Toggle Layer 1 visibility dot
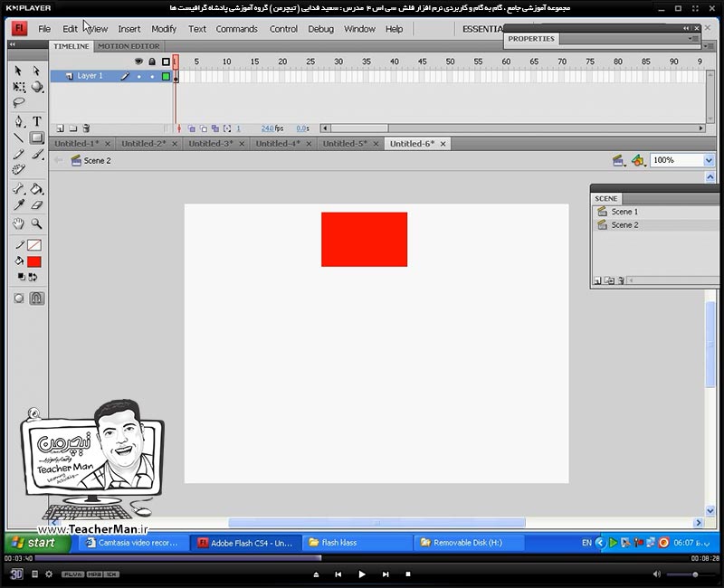724x588 pixels. [x=139, y=77]
